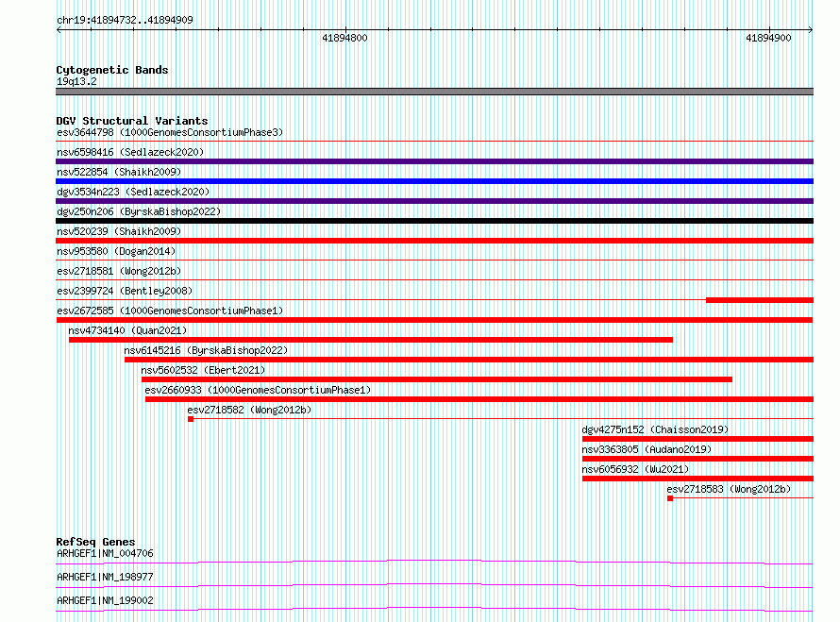Viewport: 840px width, 622px height.
Task: Click the 41894800 ruler coordinate label
Action: [344, 38]
